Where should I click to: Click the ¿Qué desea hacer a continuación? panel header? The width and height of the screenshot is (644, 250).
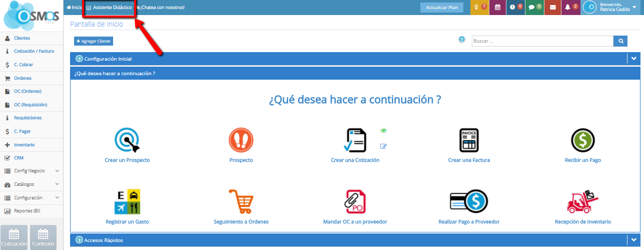[x=355, y=73]
